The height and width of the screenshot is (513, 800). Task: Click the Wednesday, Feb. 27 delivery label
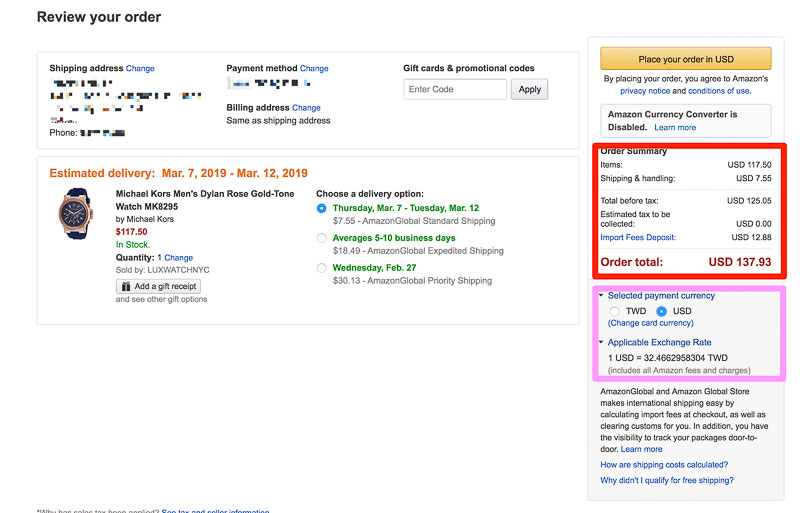[374, 268]
